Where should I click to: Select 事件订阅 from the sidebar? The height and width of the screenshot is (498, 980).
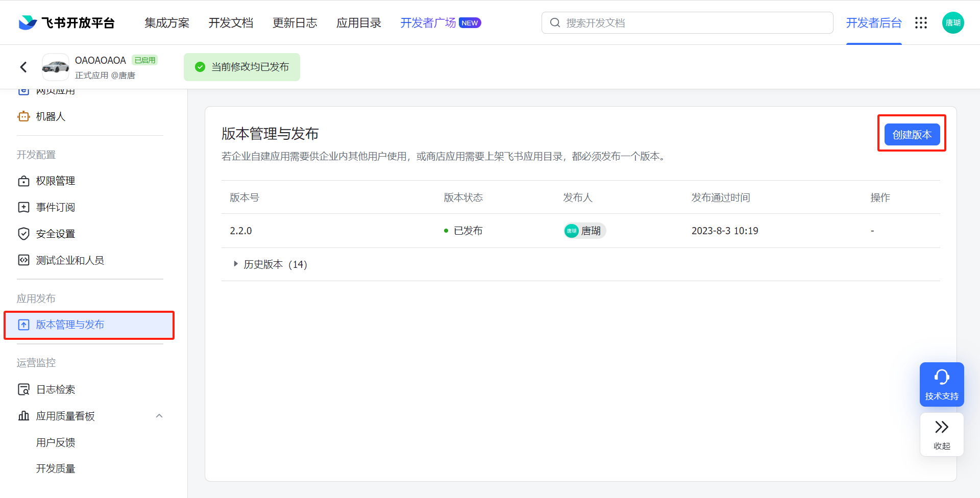(x=55, y=207)
